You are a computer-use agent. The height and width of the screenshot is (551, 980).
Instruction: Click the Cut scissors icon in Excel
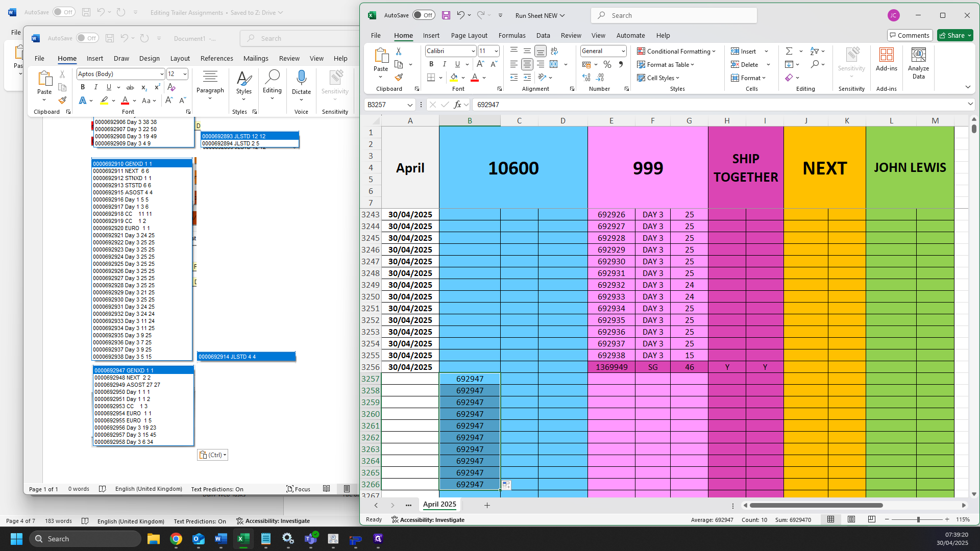click(399, 51)
